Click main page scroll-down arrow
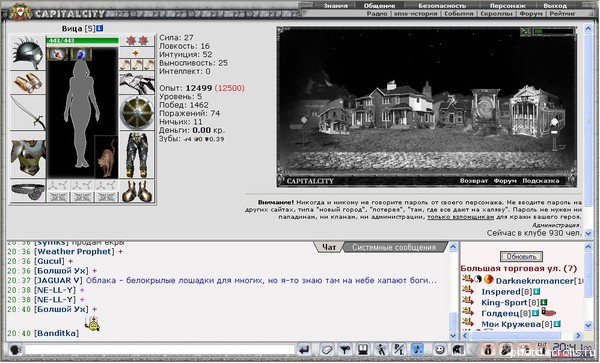 pos(589,233)
